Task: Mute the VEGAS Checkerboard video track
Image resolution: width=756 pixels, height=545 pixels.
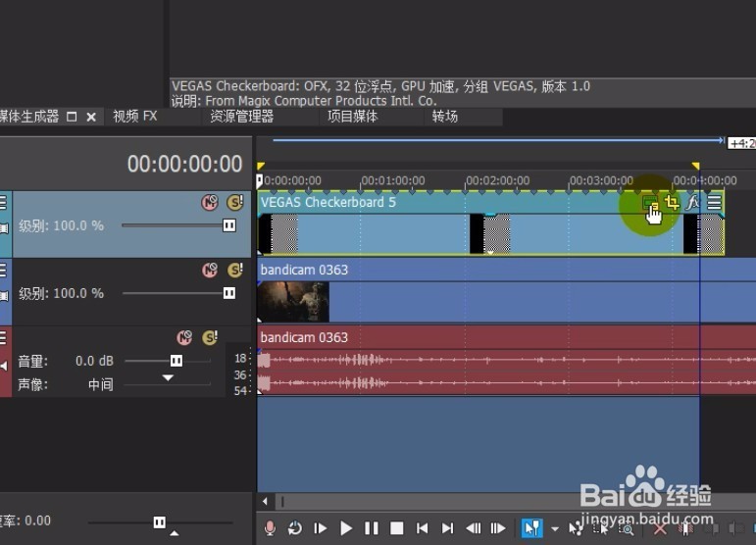Action: pos(210,202)
